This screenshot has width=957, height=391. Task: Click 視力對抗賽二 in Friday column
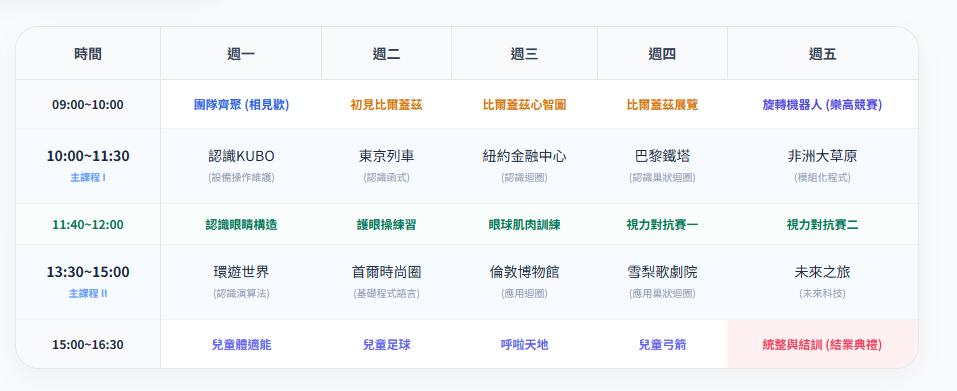click(x=822, y=224)
